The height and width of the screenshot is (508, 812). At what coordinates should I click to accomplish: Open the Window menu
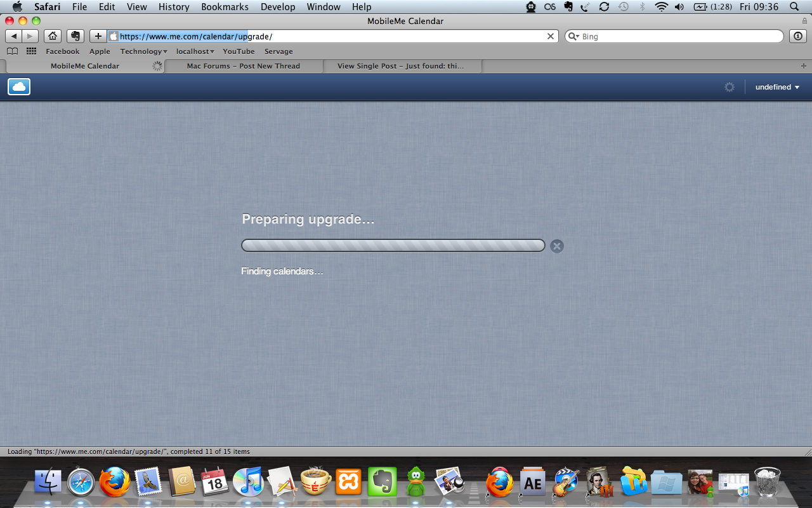point(324,7)
